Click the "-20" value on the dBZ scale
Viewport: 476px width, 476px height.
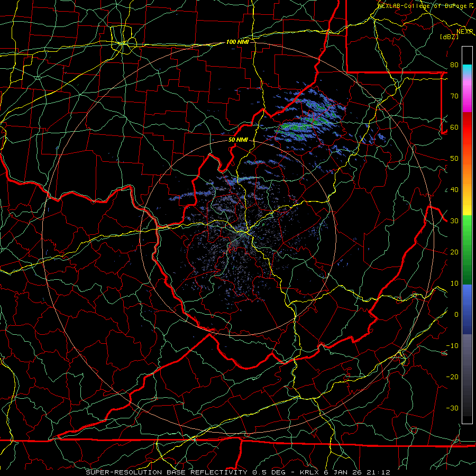452,377
